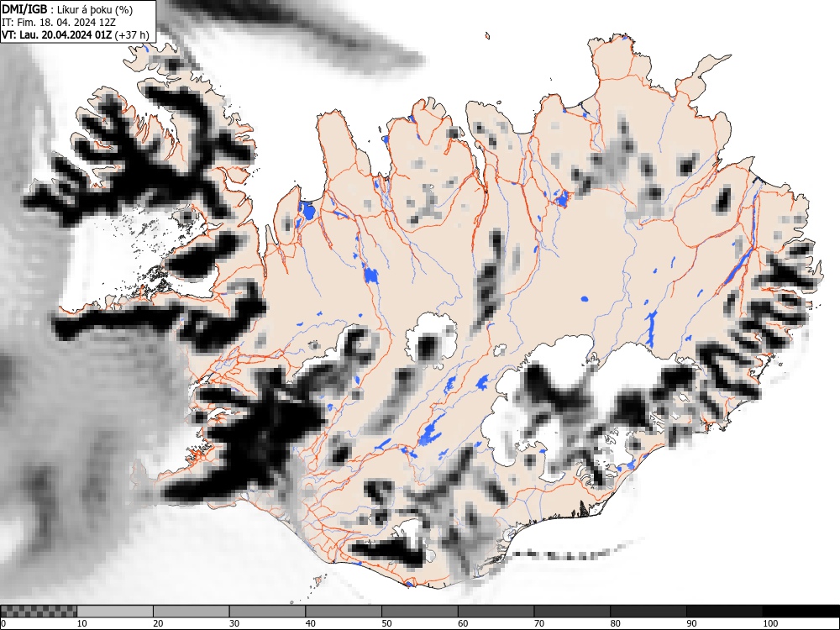Click the legend label '50'
Viewport: 840px width, 630px height.
386,623
